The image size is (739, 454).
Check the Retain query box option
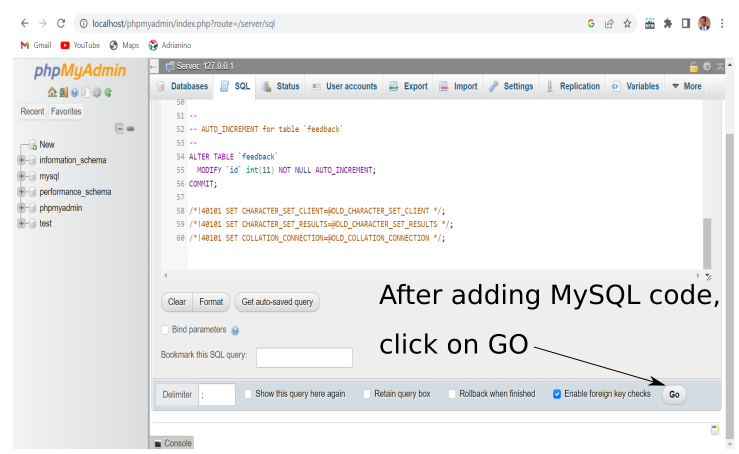coord(367,394)
